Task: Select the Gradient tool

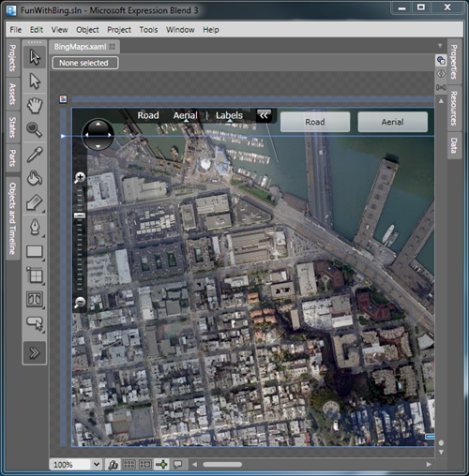Action: pos(35,202)
